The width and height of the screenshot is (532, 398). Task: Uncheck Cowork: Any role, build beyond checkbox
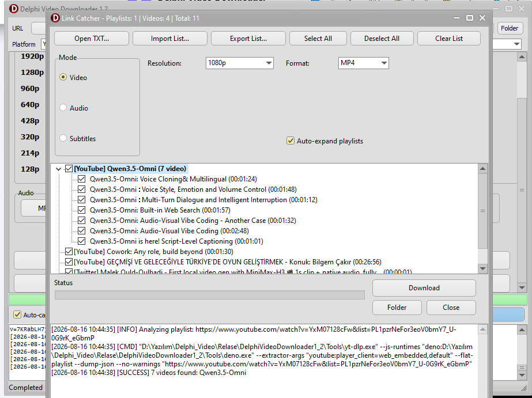click(x=69, y=252)
